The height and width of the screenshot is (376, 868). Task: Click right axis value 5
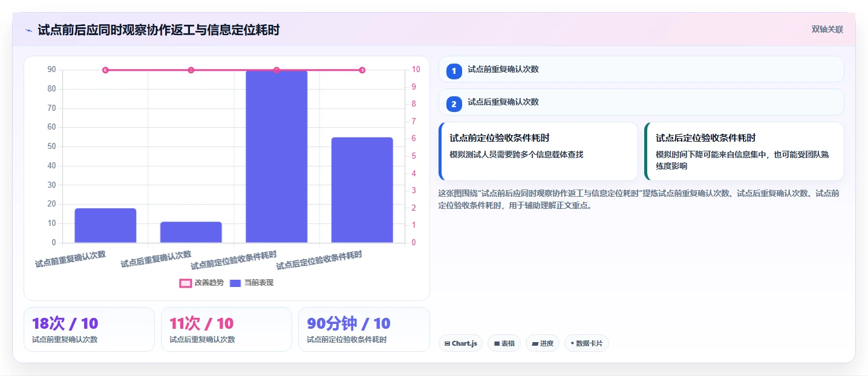point(414,156)
